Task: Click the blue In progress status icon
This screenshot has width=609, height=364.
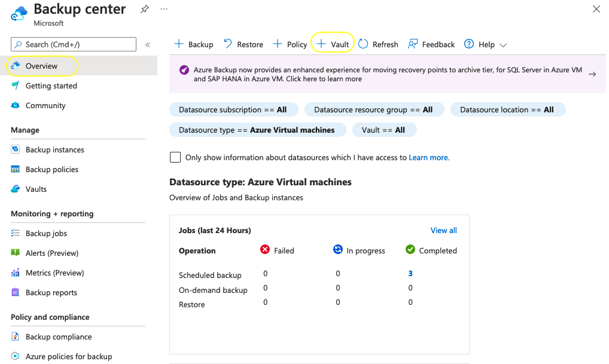Action: pyautogui.click(x=338, y=249)
